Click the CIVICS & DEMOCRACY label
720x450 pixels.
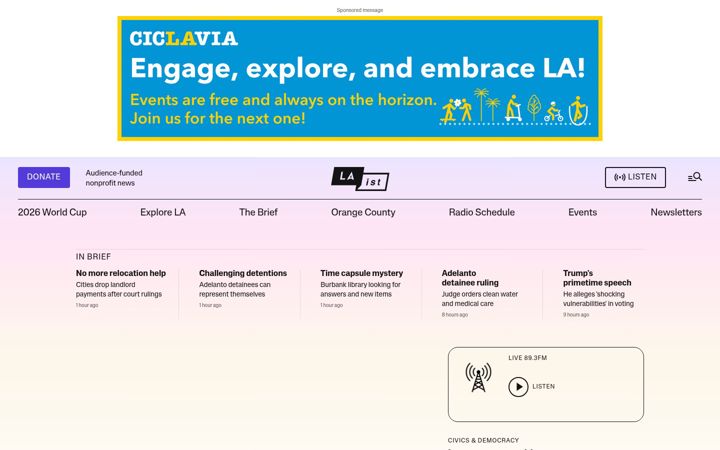pos(483,440)
